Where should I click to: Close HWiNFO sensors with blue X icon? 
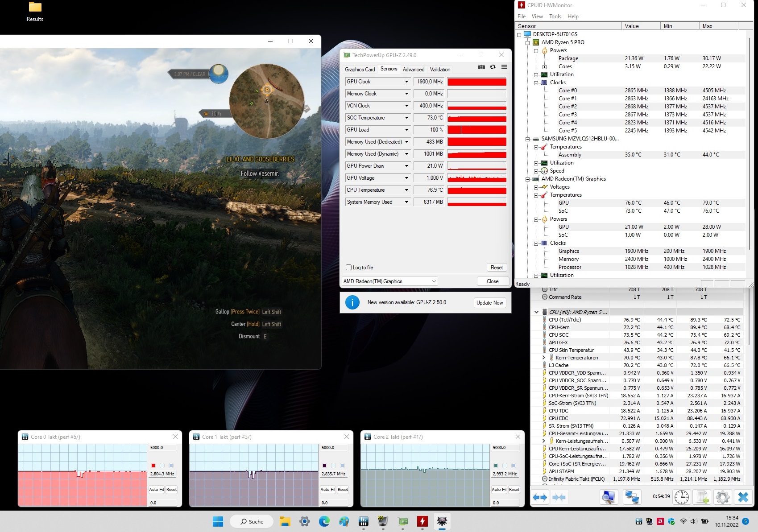[743, 497]
